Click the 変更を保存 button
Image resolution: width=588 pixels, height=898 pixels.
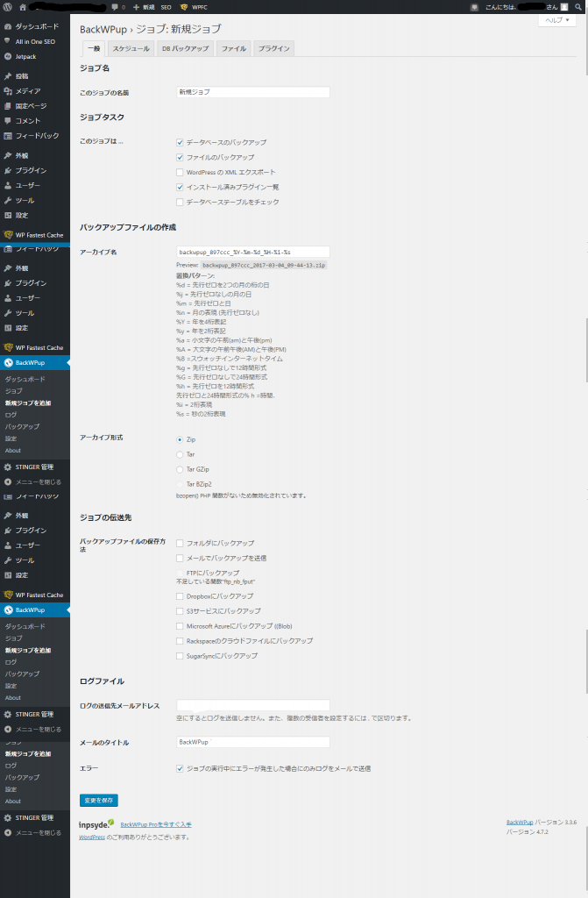98,800
